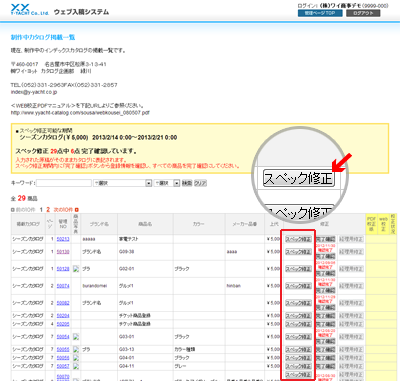
Task: Click 経理用修正 for item 50055
Action: point(351,349)
